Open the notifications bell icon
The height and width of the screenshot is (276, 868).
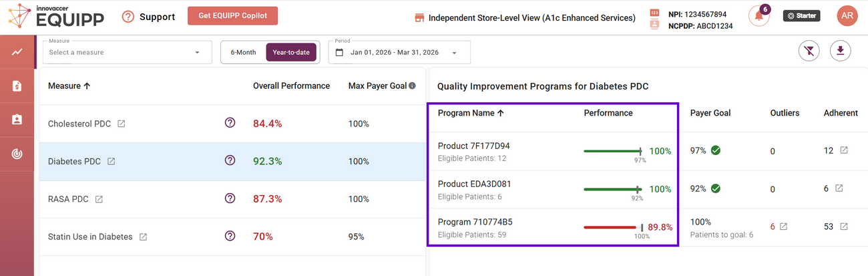758,16
